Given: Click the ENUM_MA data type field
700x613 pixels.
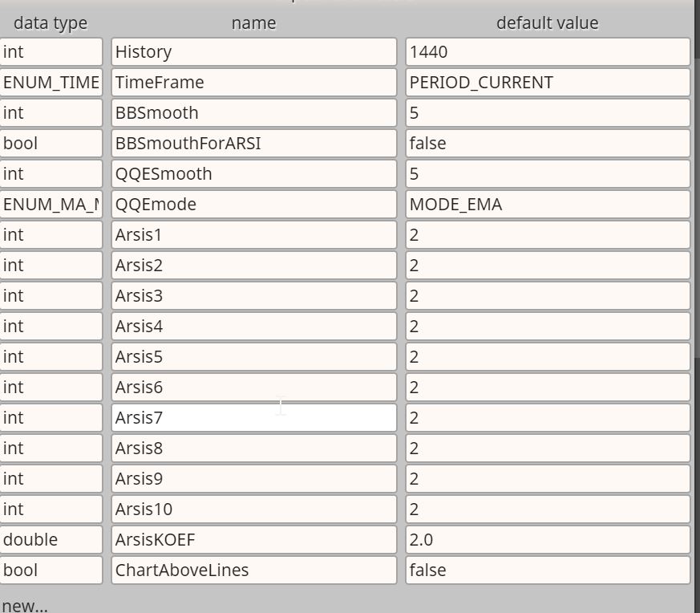Looking at the screenshot, I should click(51, 204).
